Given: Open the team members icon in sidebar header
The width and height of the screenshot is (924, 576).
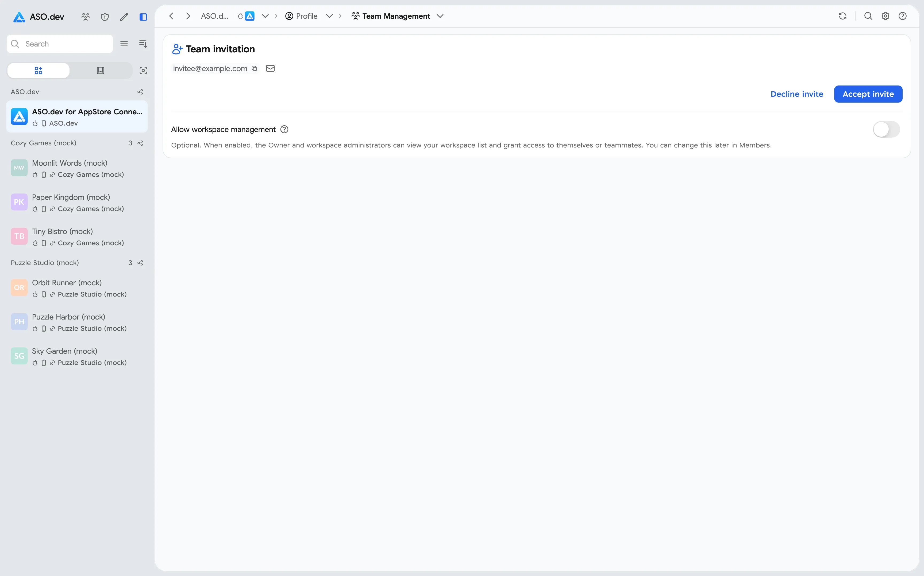Looking at the screenshot, I should [85, 17].
